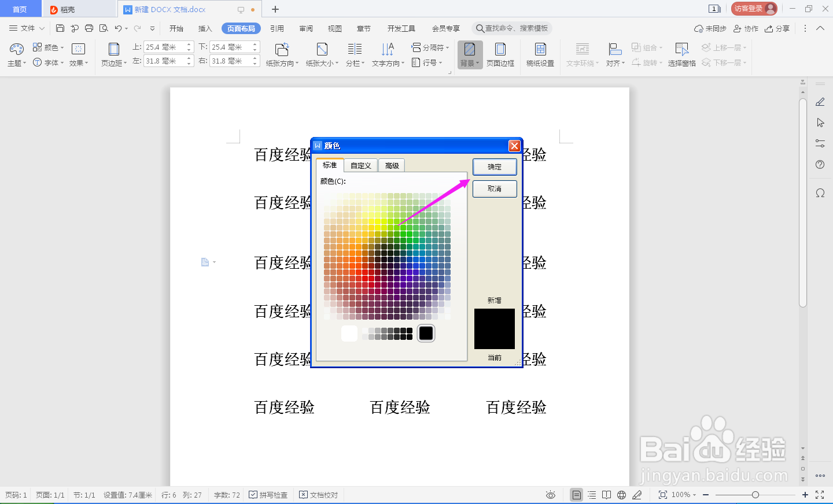Open new tab with plus icon
This screenshot has height=504, width=833.
275,9
